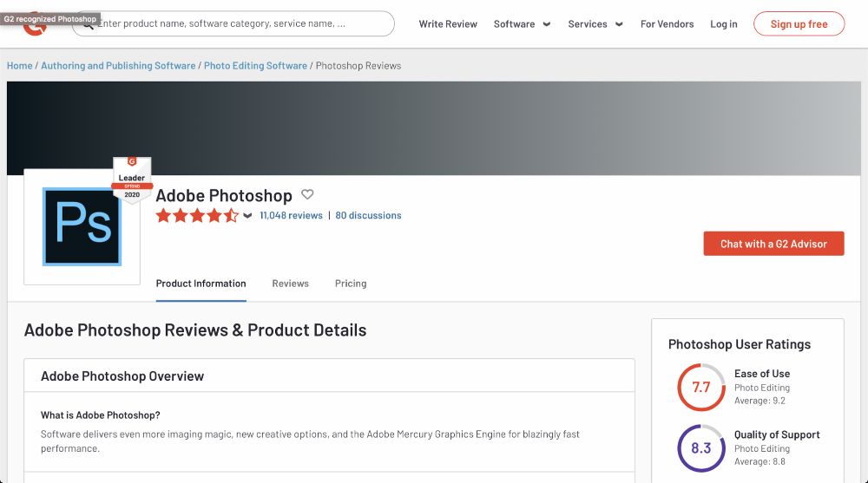Open the 11,048 reviews link
This screenshot has width=868, height=483.
point(291,215)
